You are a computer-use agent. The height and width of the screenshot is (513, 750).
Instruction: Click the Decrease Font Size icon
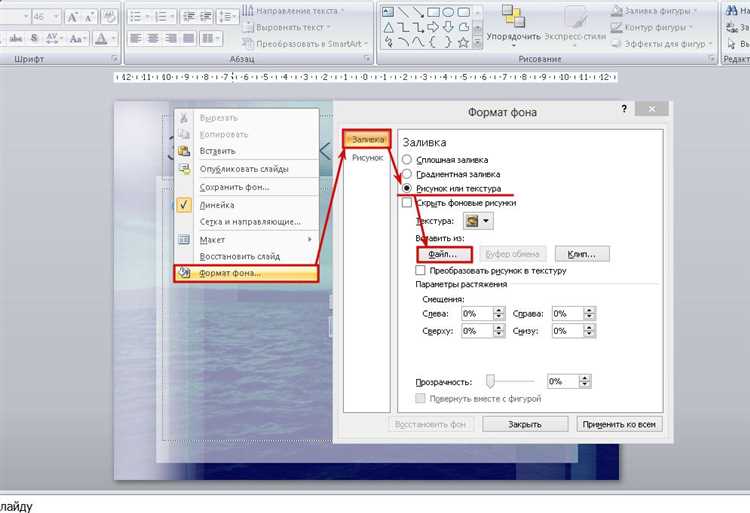point(89,18)
